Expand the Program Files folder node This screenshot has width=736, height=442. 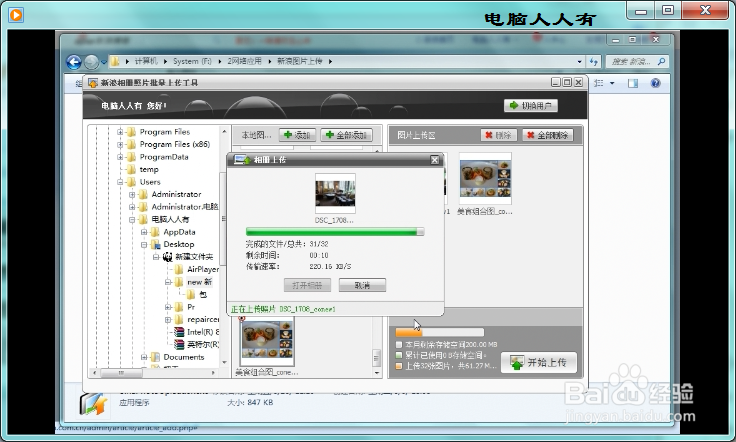(x=120, y=132)
